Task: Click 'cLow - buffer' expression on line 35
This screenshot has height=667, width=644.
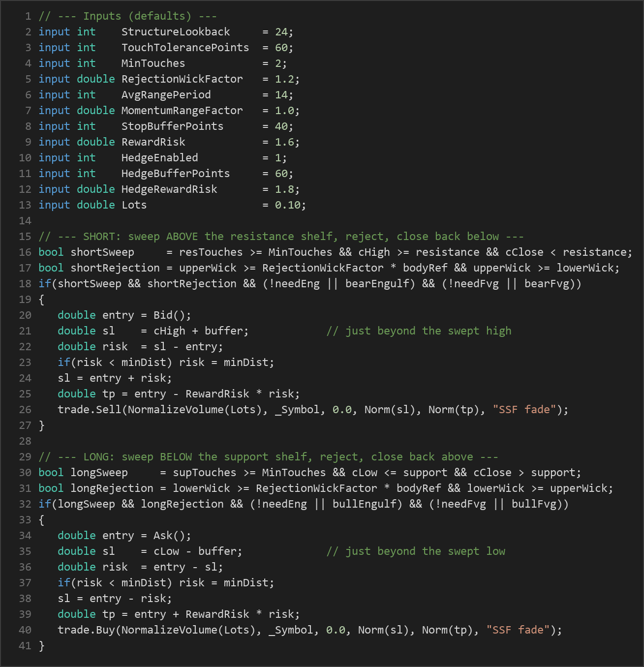Action: pyautogui.click(x=195, y=551)
